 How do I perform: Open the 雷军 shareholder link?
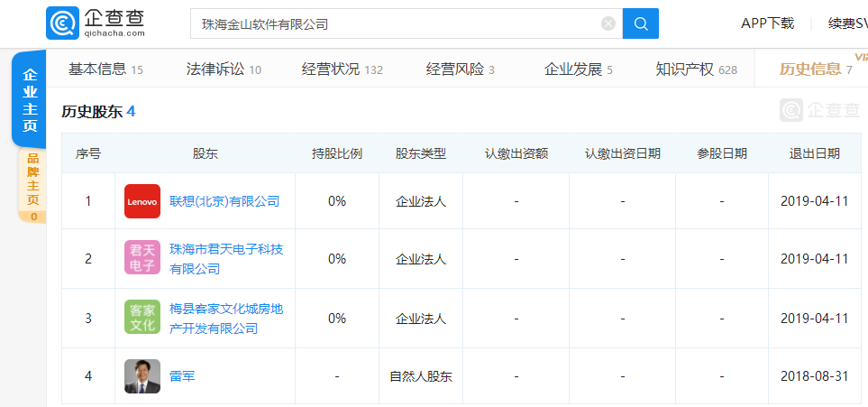[182, 376]
